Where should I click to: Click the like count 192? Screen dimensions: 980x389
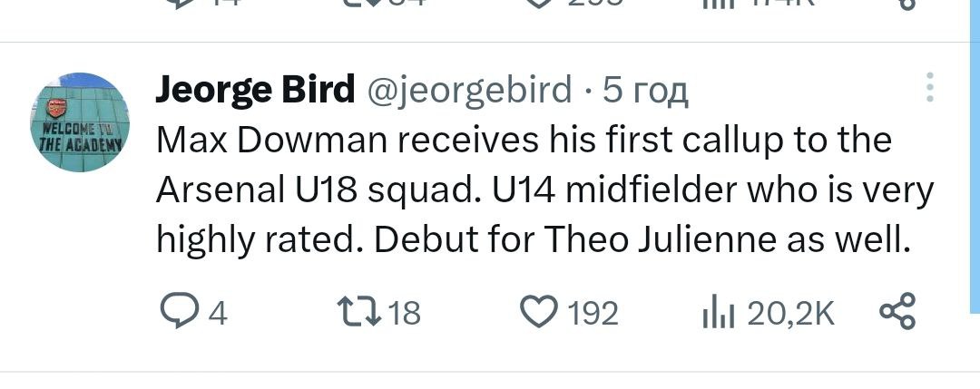point(593,314)
